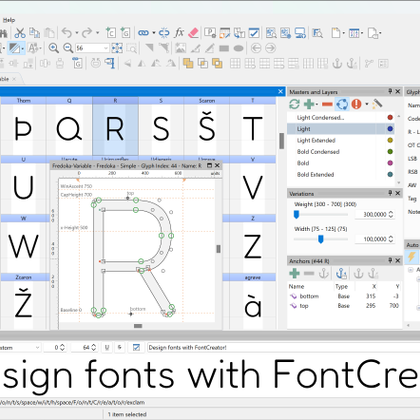Image resolution: width=420 pixels, height=420 pixels.
Task: Select the Bold Extended master
Action: click(x=341, y=174)
